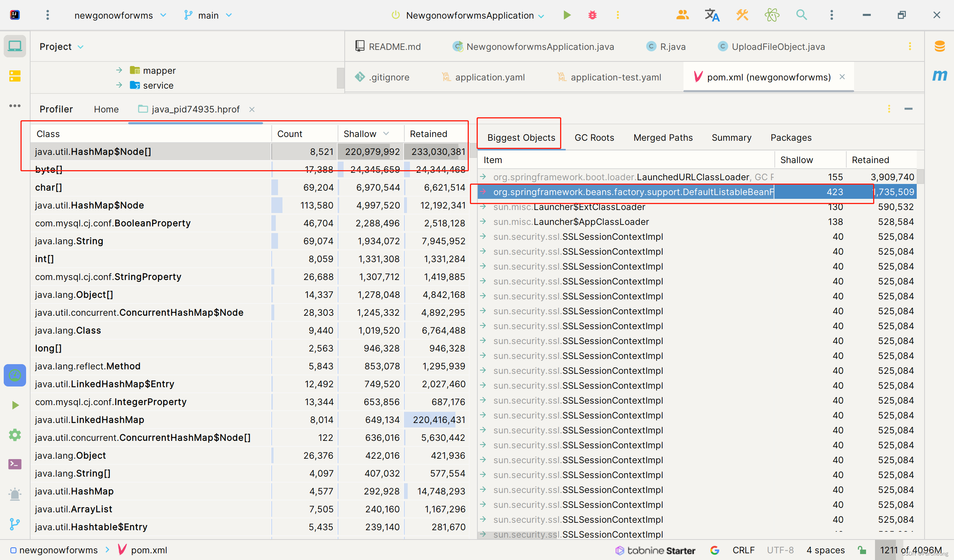
Task: Open the main branch dropdown
Action: [208, 15]
